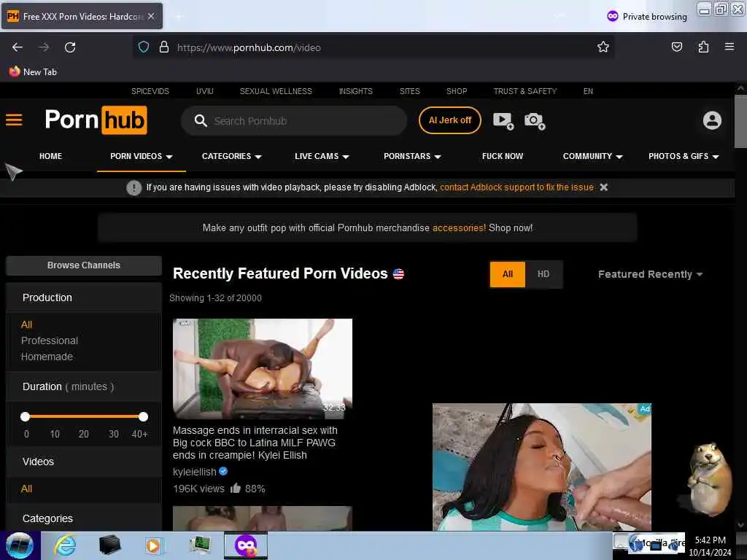The height and width of the screenshot is (560, 747).
Task: Launch Internet Explorer from taskbar
Action: [x=65, y=545]
